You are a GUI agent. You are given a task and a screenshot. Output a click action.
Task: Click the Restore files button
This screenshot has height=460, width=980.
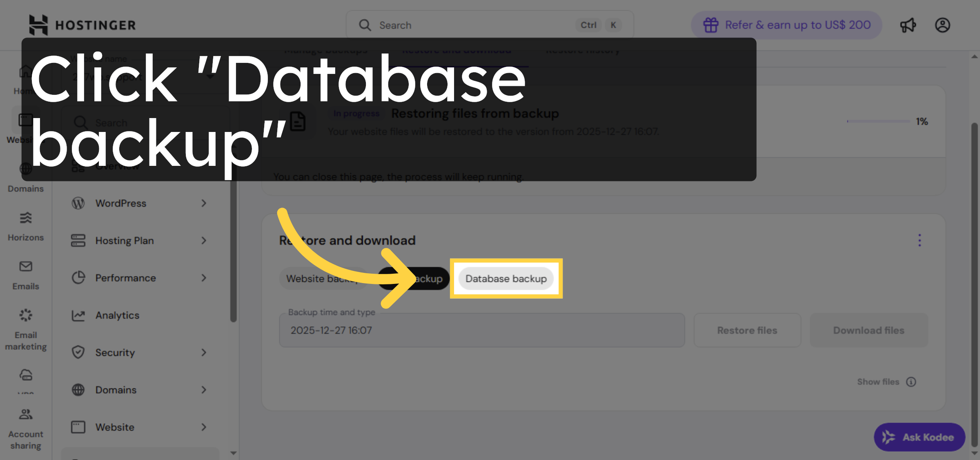[747, 330]
